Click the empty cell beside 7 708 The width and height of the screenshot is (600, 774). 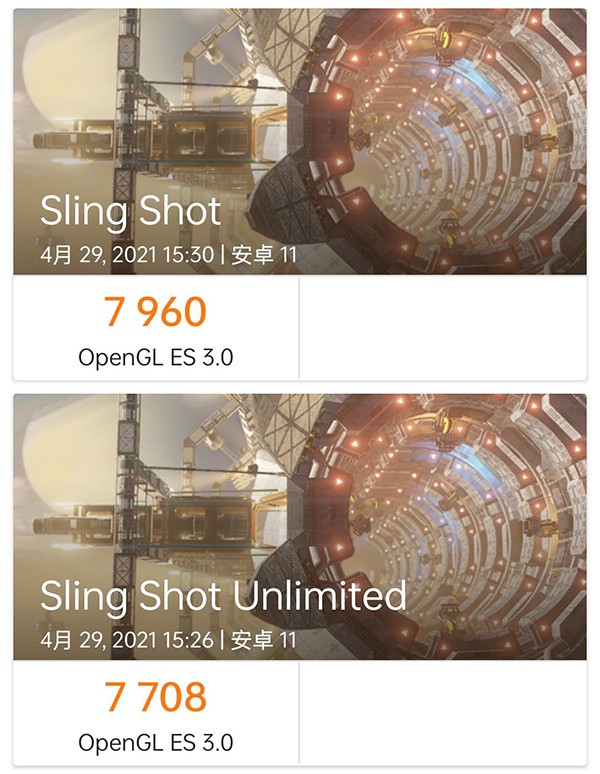442,712
